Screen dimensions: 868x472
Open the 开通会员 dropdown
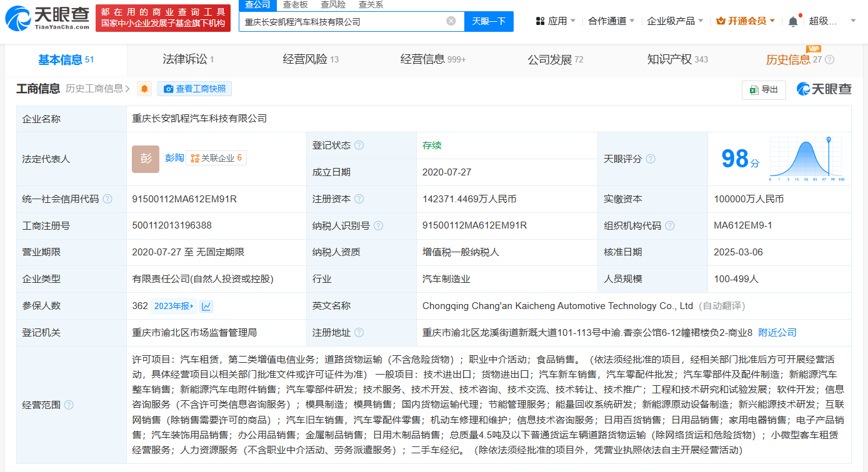746,21
